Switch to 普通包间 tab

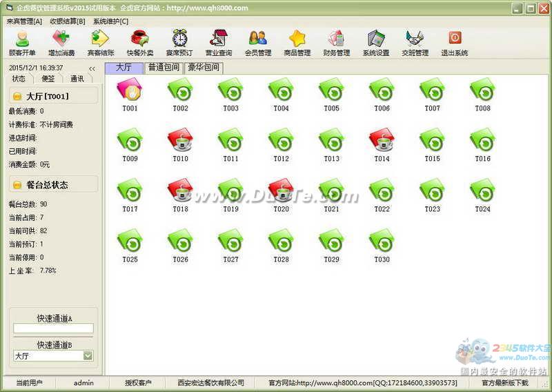164,68
